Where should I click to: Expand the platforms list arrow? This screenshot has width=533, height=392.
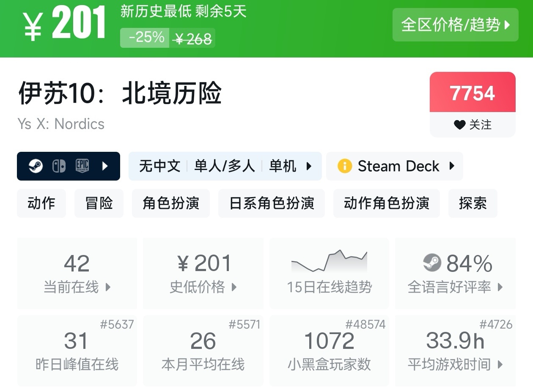(x=105, y=166)
